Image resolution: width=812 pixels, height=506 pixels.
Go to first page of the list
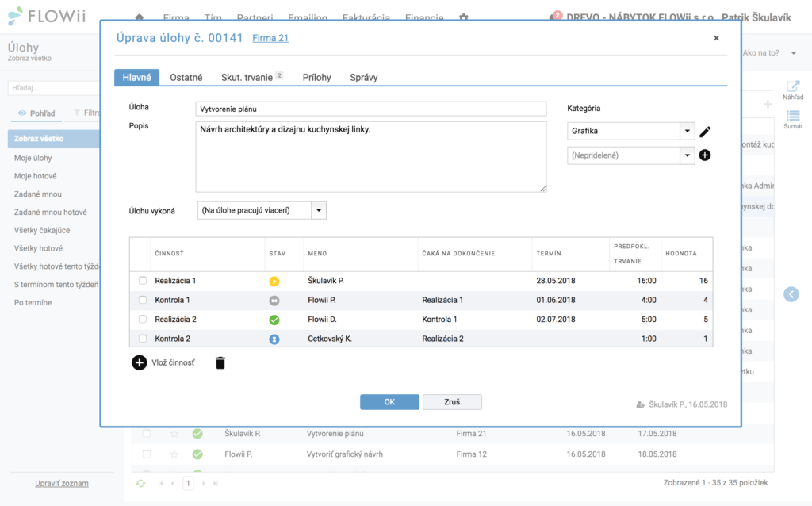pyautogui.click(x=160, y=483)
